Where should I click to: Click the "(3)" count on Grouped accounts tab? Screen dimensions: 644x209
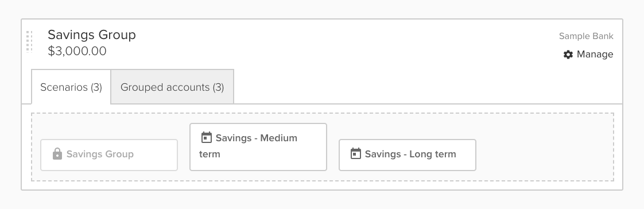tap(218, 87)
